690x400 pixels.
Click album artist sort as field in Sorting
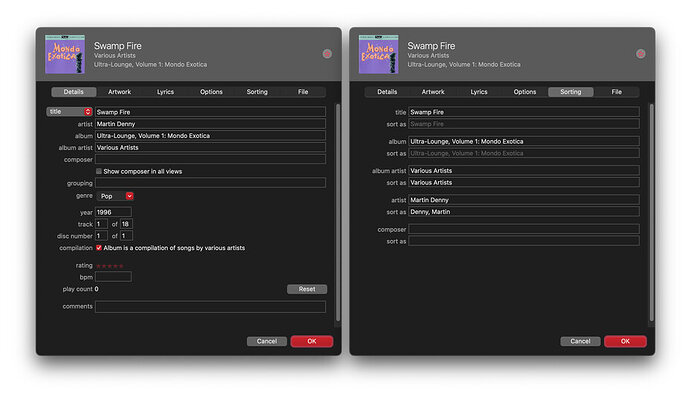pos(524,182)
